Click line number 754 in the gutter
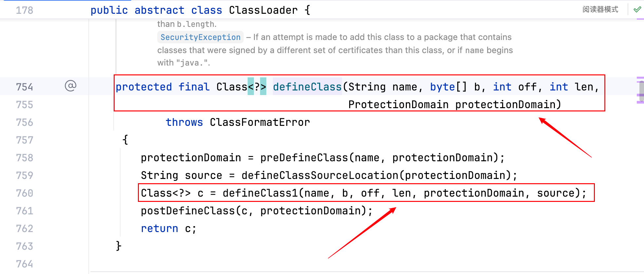Image resolution: width=644 pixels, height=274 pixels. click(x=25, y=87)
